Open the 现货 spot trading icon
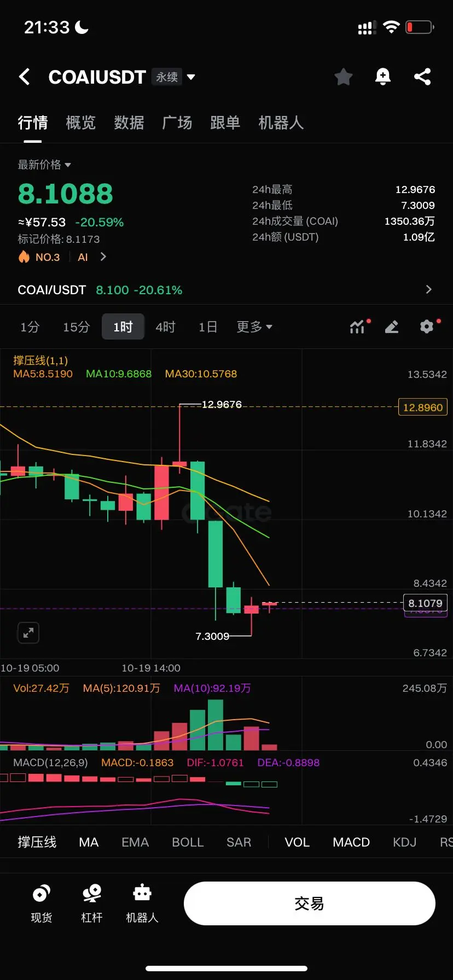 [x=42, y=903]
